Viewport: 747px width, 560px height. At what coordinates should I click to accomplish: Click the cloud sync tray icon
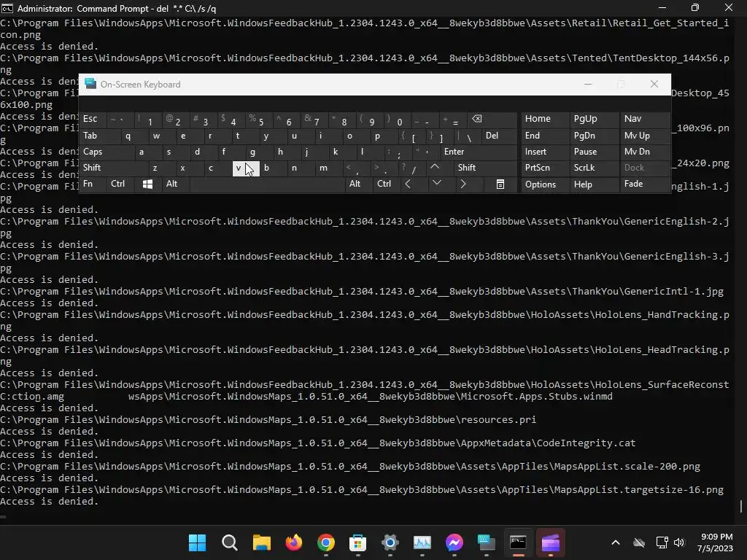pos(639,542)
